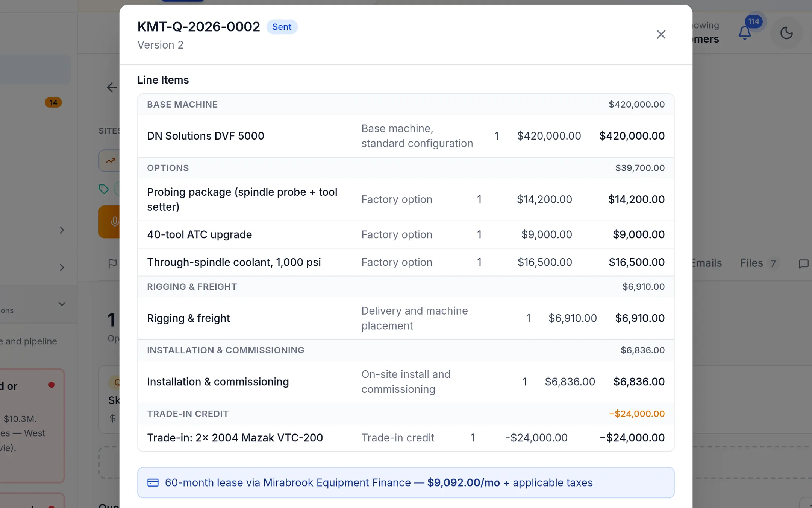Image resolution: width=812 pixels, height=508 pixels.
Task: Click On-site install and commissioning description
Action: (x=406, y=382)
